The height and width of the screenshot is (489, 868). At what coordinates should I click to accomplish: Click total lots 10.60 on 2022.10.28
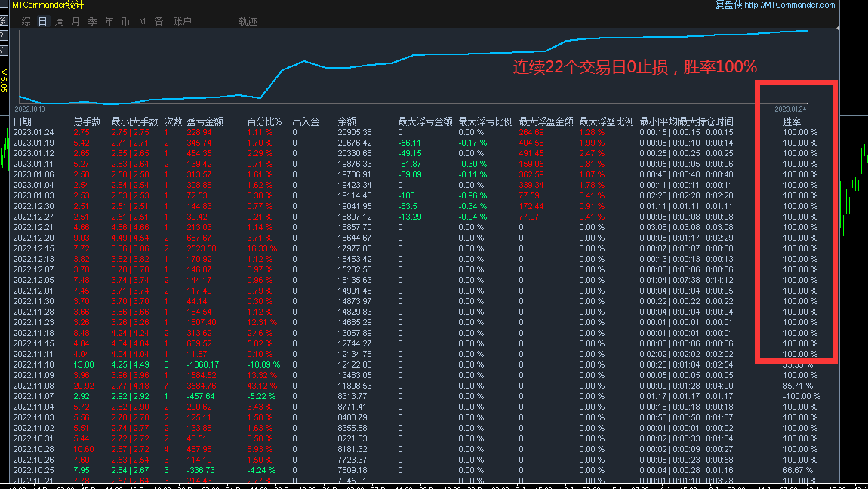point(84,449)
